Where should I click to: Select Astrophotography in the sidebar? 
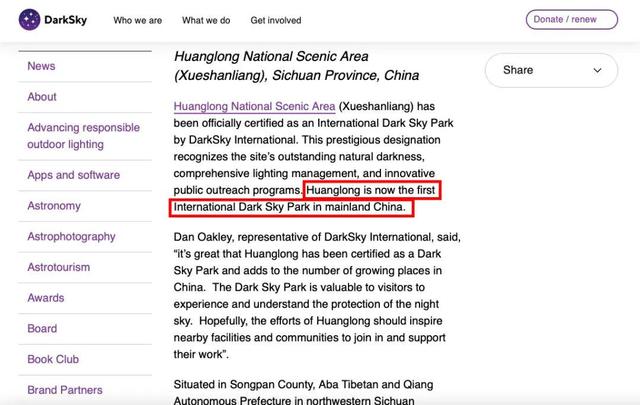point(71,236)
